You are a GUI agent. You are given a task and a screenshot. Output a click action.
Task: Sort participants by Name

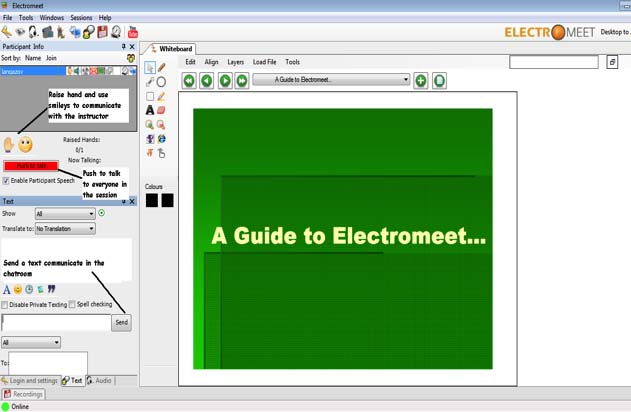tap(33, 58)
